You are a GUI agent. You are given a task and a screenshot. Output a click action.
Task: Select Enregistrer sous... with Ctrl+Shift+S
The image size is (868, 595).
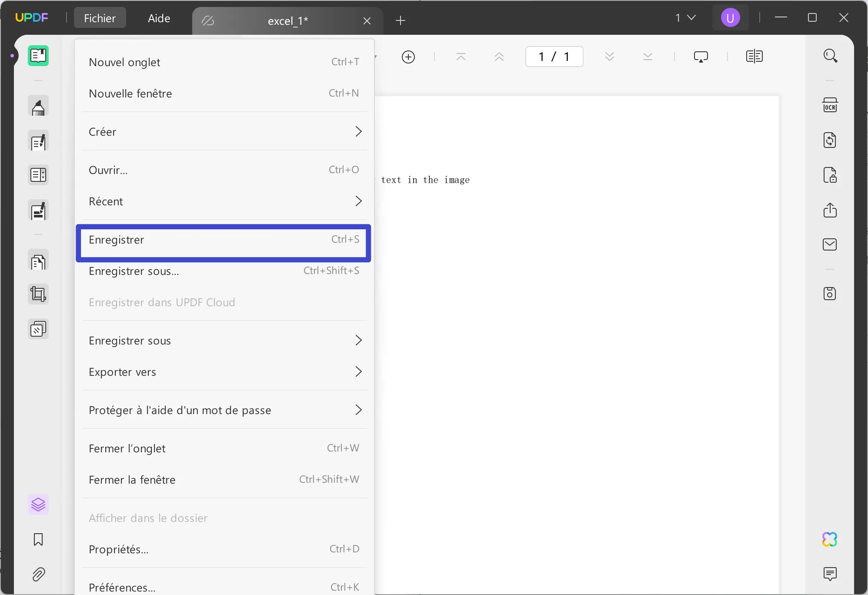pos(224,271)
